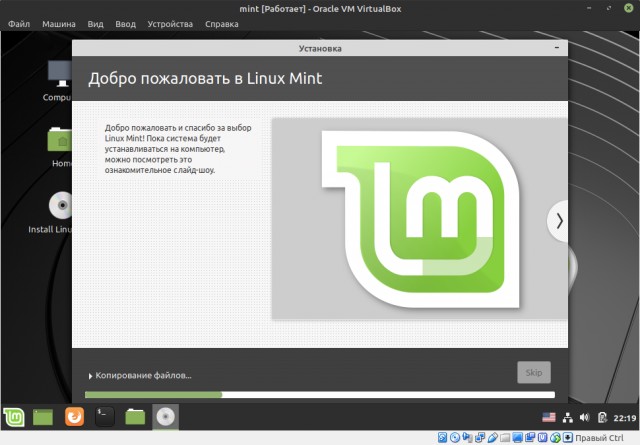
Task: Click Show Desktop icon in Mint panel
Action: [x=43, y=417]
